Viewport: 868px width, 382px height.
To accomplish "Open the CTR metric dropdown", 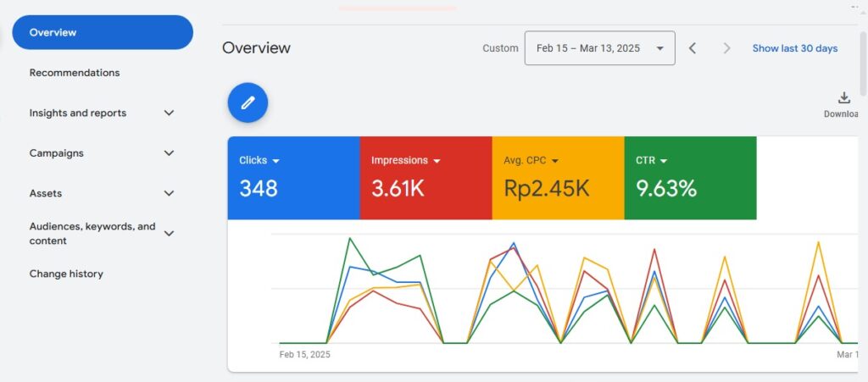I will click(x=664, y=161).
